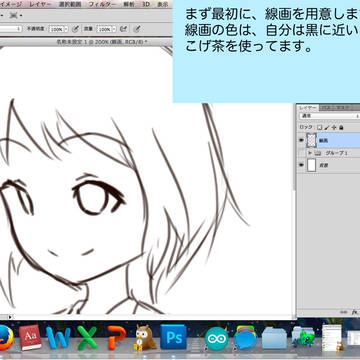
Task: Open the owl app in the Dock
Action: (145, 338)
